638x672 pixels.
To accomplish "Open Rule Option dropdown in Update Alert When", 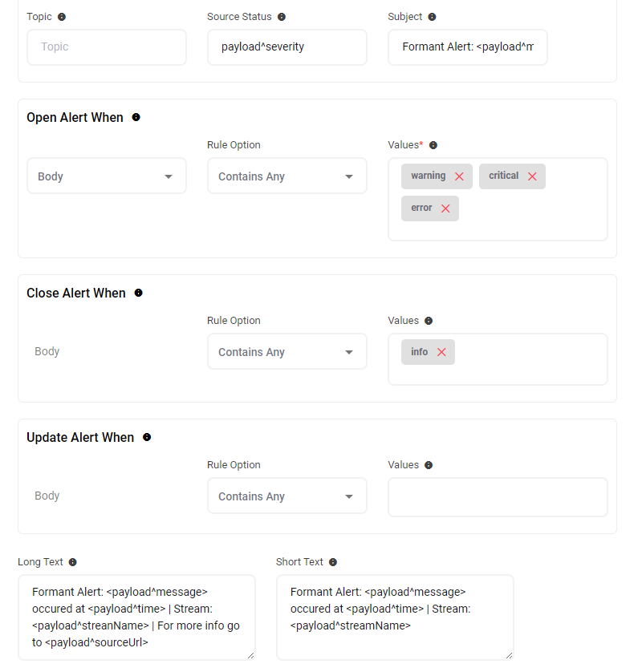I will (286, 496).
